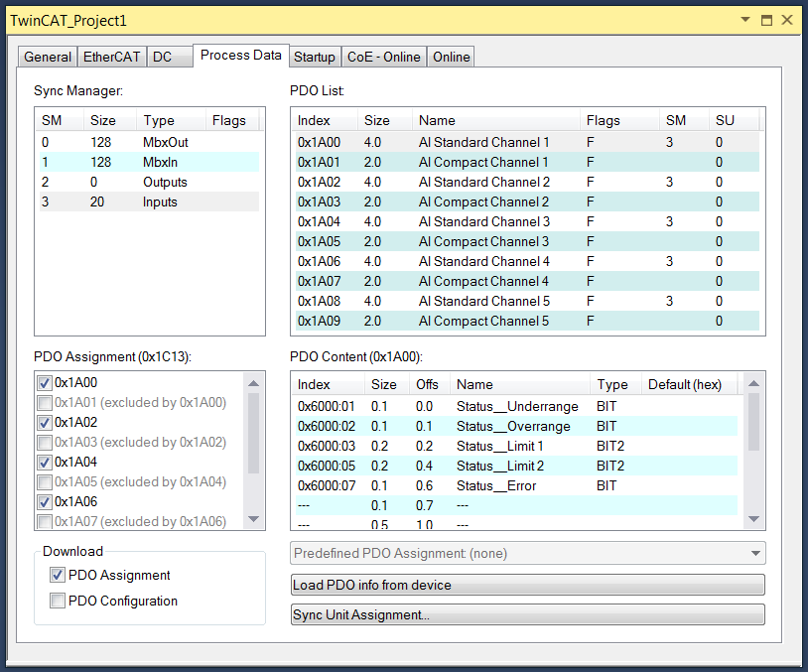This screenshot has width=808, height=672.
Task: Click index 0x1A08 in PDO List
Action: (319, 301)
